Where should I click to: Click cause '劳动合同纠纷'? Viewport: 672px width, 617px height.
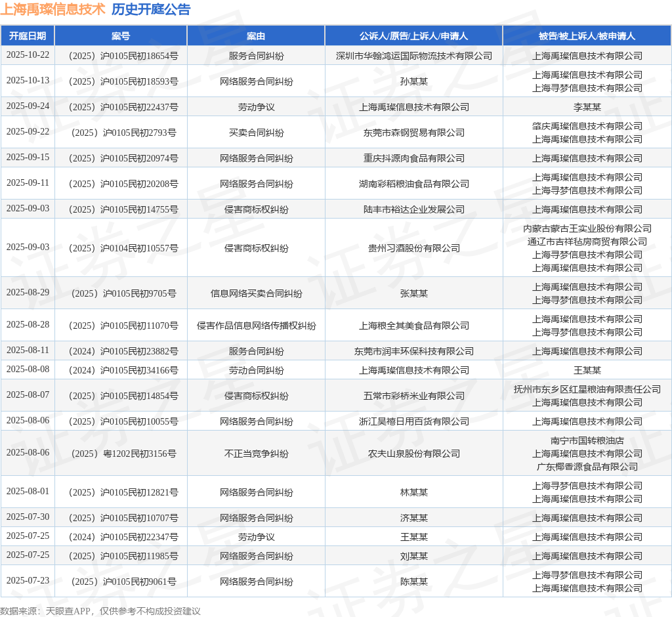coord(257,370)
